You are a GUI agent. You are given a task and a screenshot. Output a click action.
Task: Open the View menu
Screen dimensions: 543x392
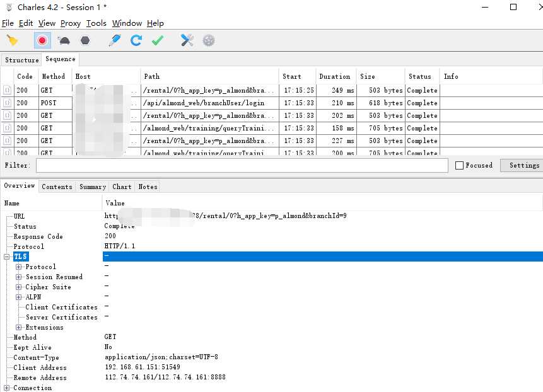click(x=47, y=23)
